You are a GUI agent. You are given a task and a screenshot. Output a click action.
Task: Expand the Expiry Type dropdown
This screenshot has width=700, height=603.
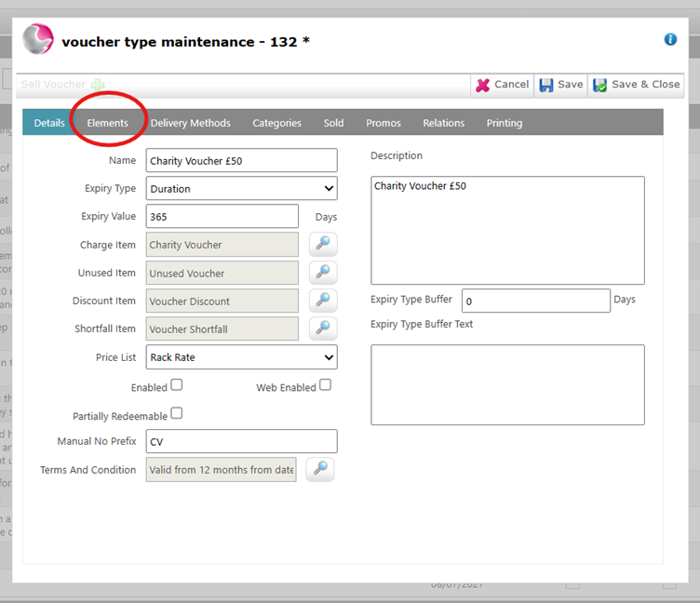tap(241, 188)
